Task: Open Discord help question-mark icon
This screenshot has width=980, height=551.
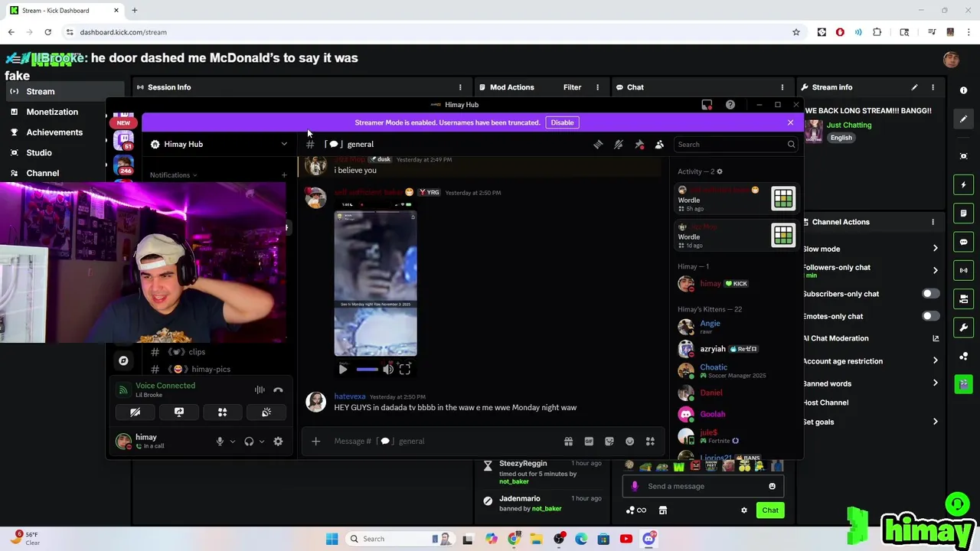Action: point(730,105)
